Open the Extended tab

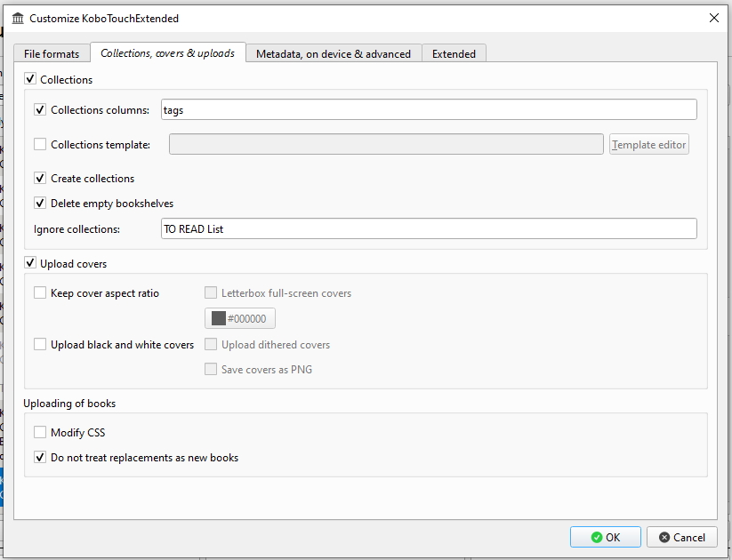click(454, 53)
